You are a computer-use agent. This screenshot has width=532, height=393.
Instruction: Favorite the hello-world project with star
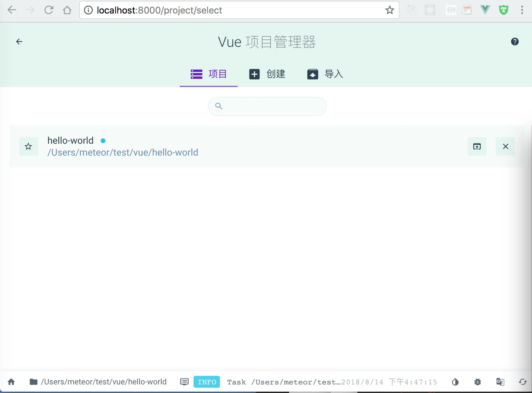click(28, 146)
